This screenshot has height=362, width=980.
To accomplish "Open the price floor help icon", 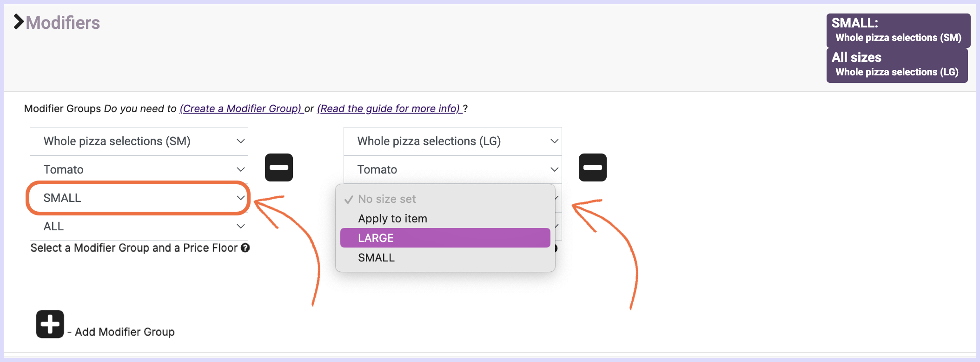I will pos(245,248).
